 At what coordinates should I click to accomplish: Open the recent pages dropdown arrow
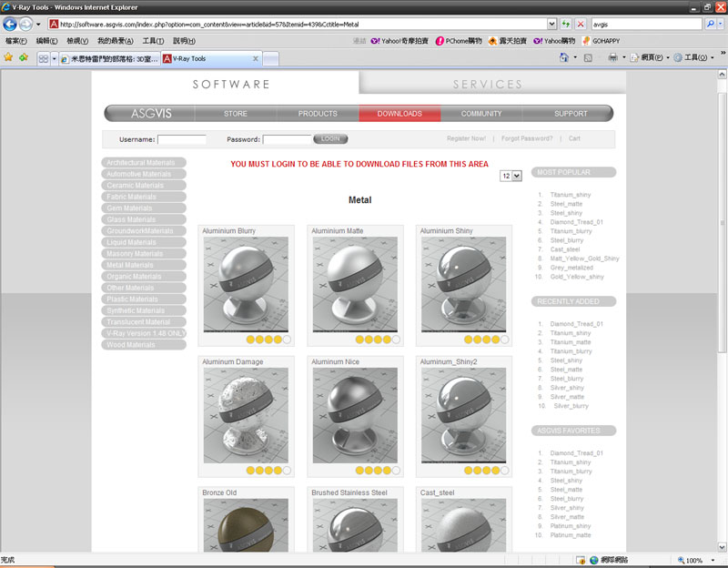38,24
